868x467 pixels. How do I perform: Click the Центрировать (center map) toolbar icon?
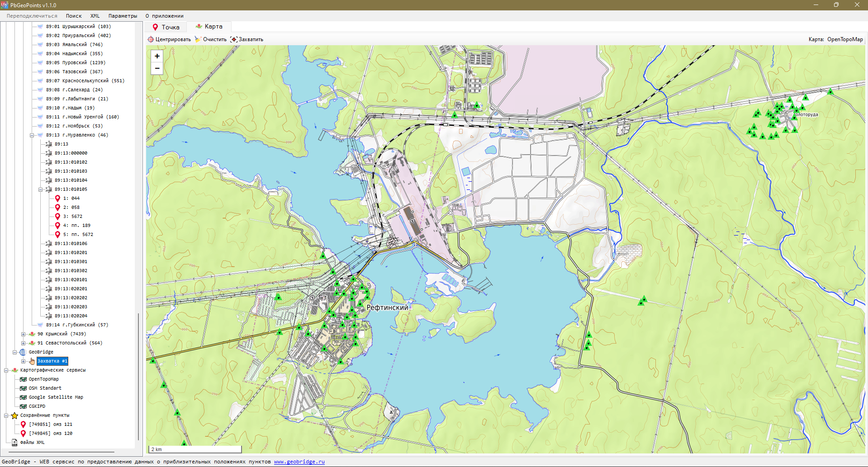(x=151, y=39)
